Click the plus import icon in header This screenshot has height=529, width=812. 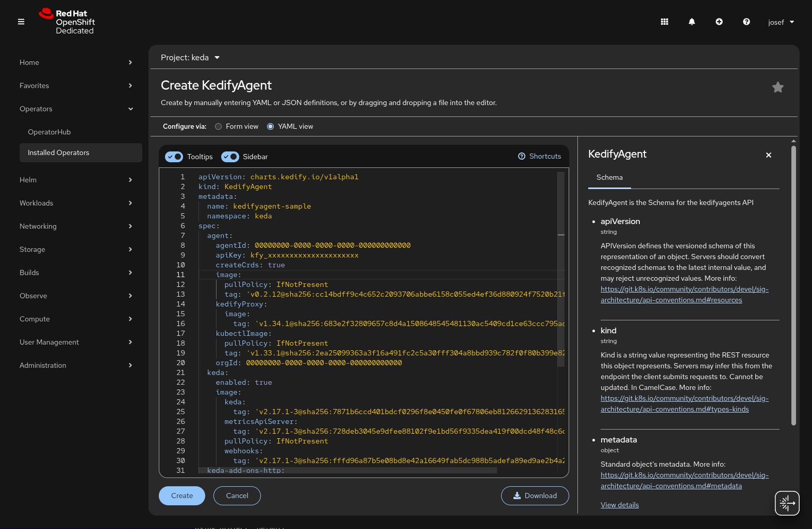719,22
